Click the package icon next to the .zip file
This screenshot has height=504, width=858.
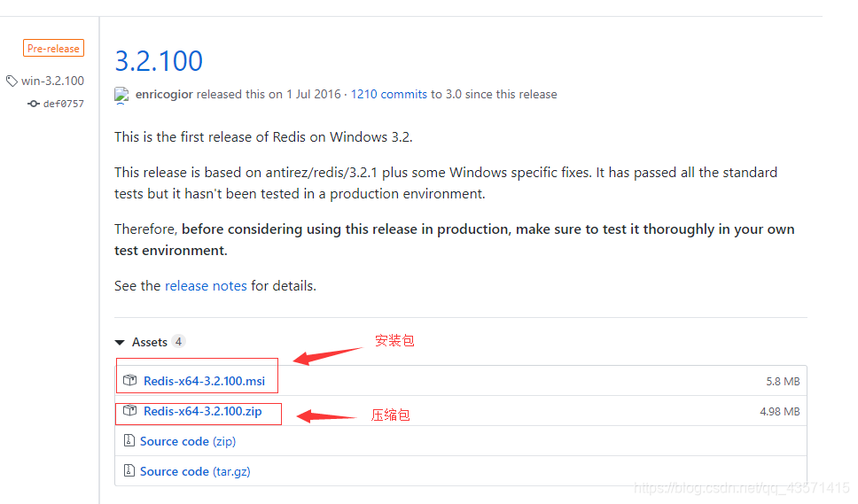129,410
